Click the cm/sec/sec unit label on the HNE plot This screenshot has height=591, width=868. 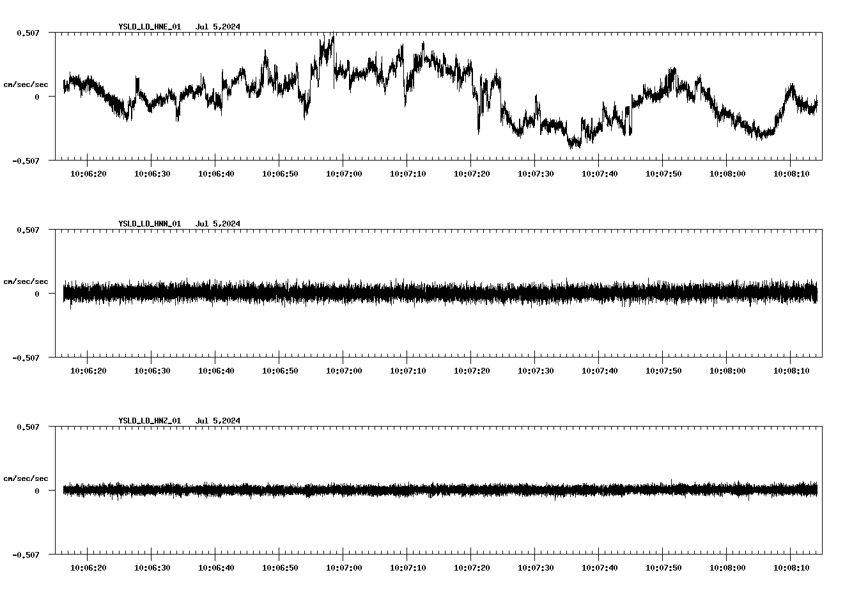point(26,84)
